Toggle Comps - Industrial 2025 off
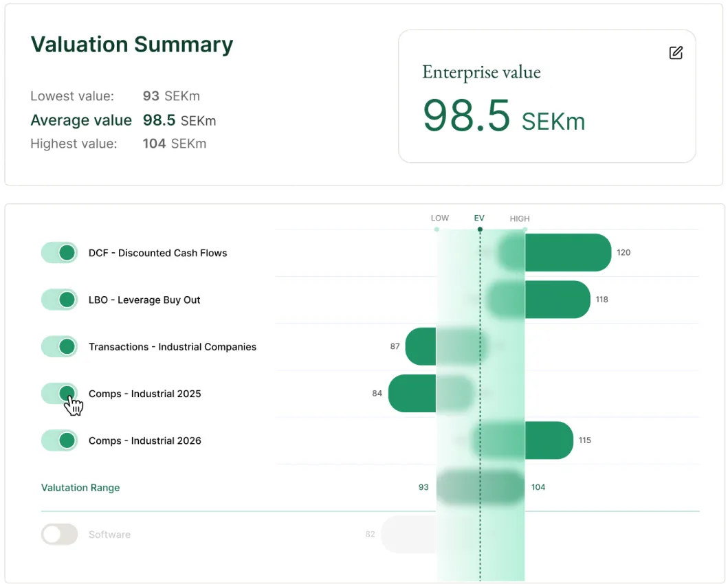The image size is (728, 584). click(59, 393)
